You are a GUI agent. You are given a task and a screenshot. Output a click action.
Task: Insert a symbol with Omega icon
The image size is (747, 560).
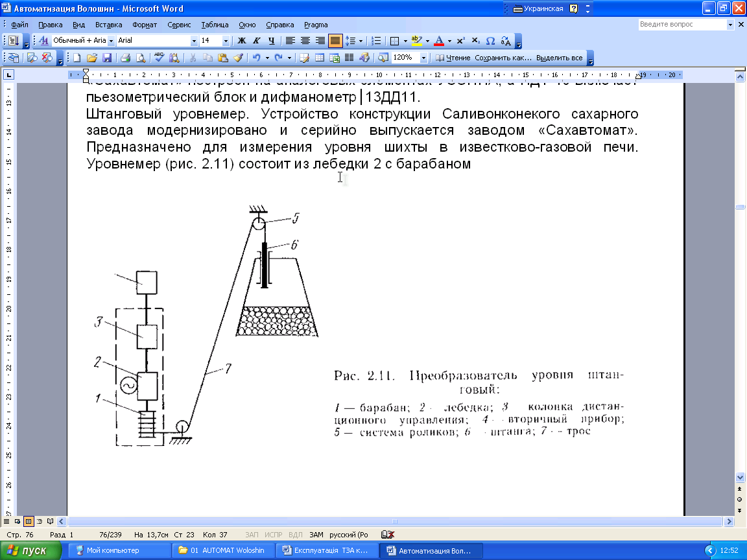point(490,41)
